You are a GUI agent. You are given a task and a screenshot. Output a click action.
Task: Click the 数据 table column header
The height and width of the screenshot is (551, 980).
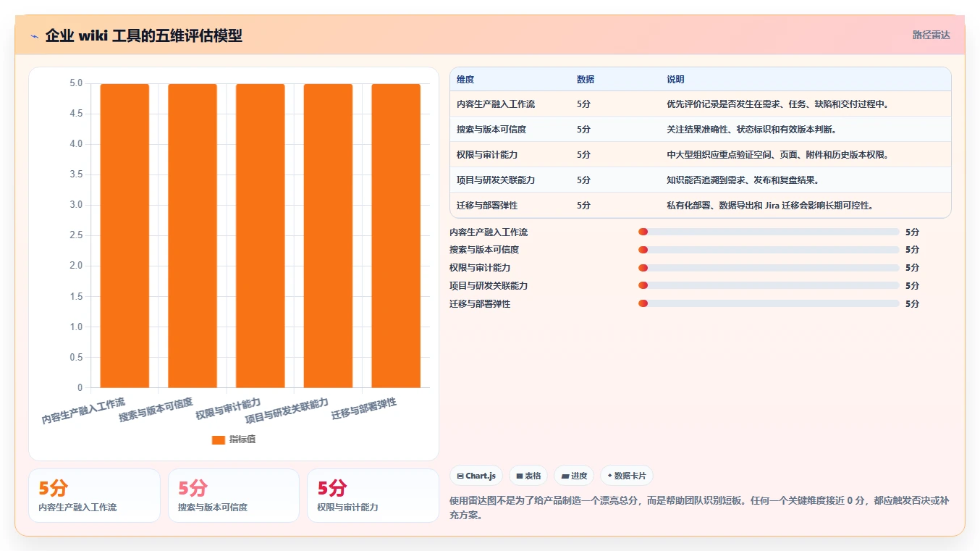[586, 80]
